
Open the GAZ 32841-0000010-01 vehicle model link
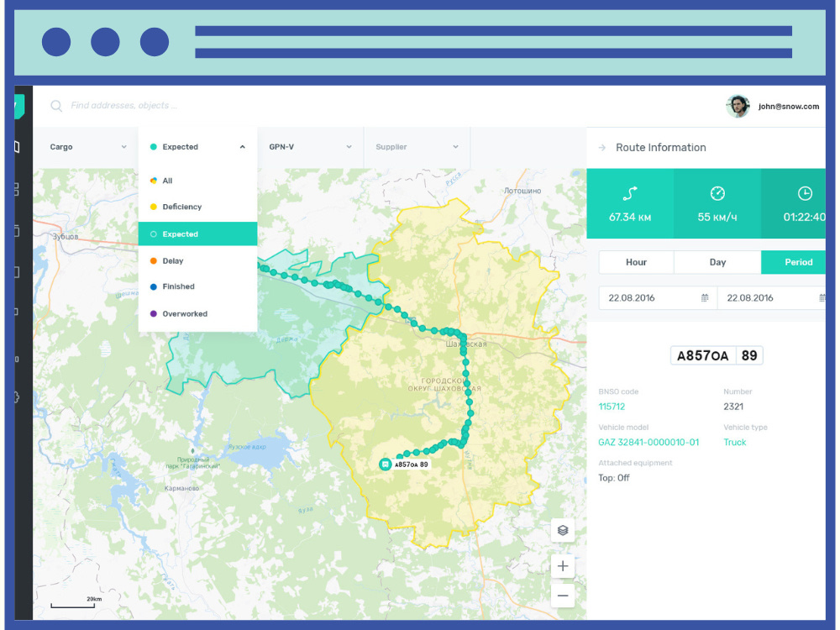click(648, 442)
